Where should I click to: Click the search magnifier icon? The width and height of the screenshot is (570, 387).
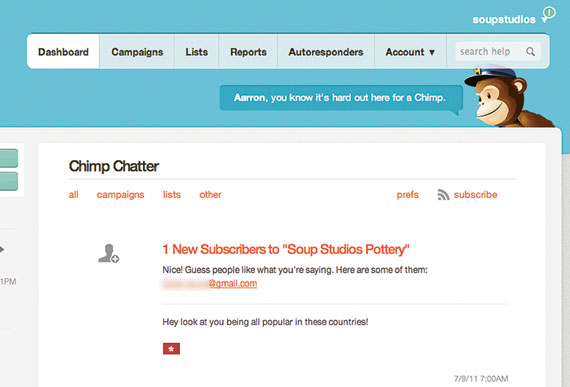click(x=530, y=52)
